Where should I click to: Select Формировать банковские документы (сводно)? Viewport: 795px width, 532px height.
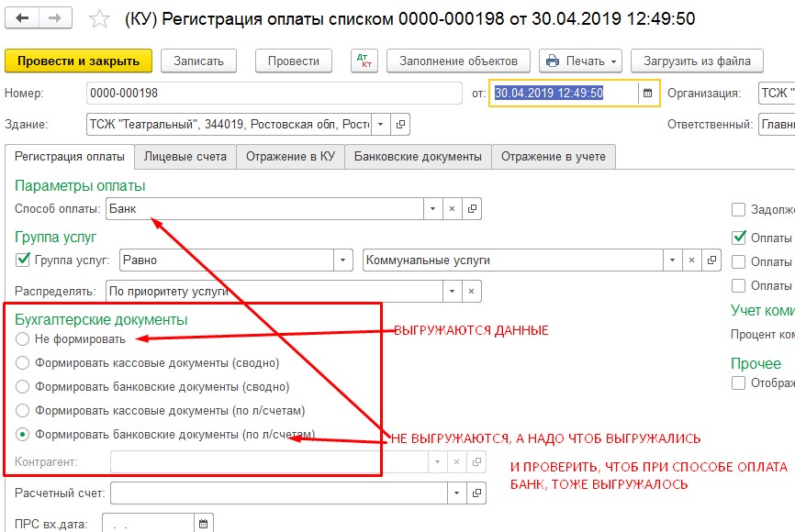pyautogui.click(x=23, y=386)
